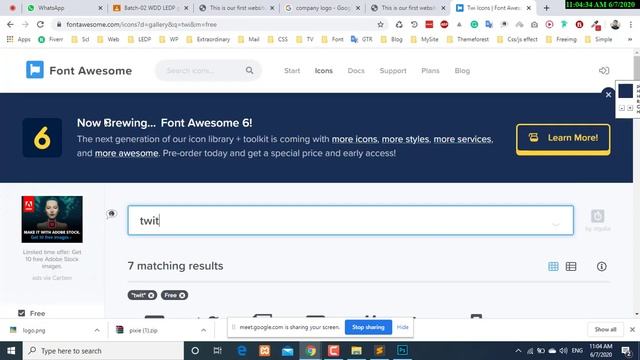
Task: Close the downloads bar
Action: tap(632, 329)
